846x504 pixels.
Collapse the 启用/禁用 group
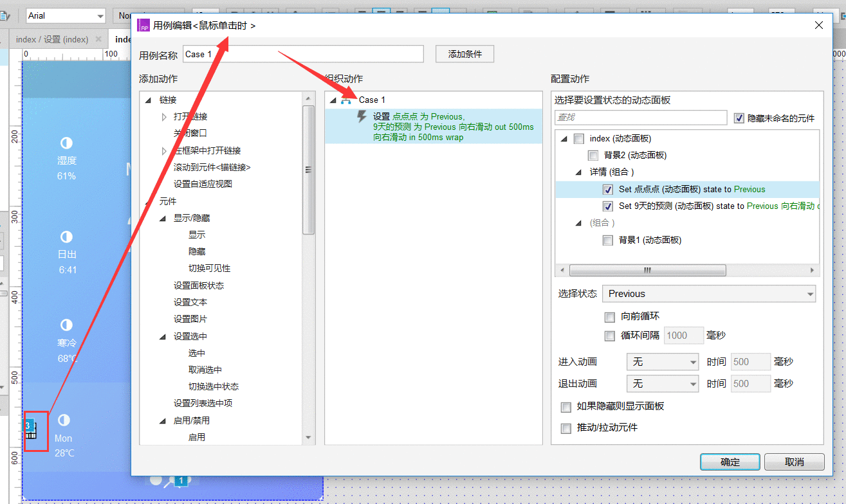pos(163,421)
